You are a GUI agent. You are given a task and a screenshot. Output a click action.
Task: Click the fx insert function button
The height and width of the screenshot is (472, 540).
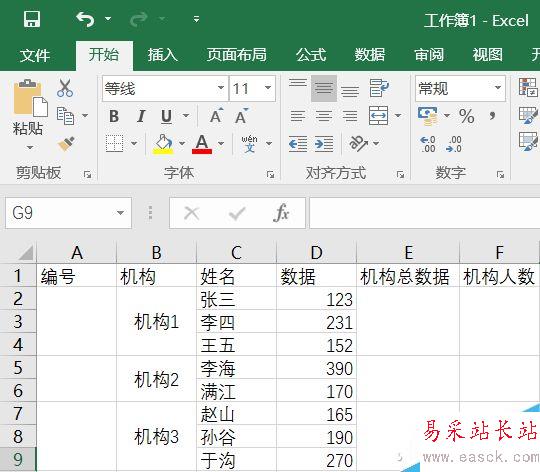pyautogui.click(x=281, y=213)
